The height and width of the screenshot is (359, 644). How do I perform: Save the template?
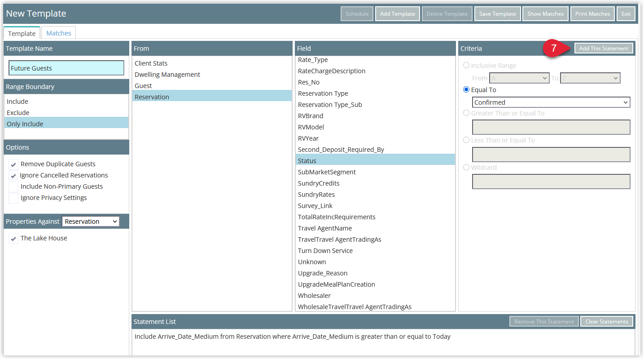[498, 14]
